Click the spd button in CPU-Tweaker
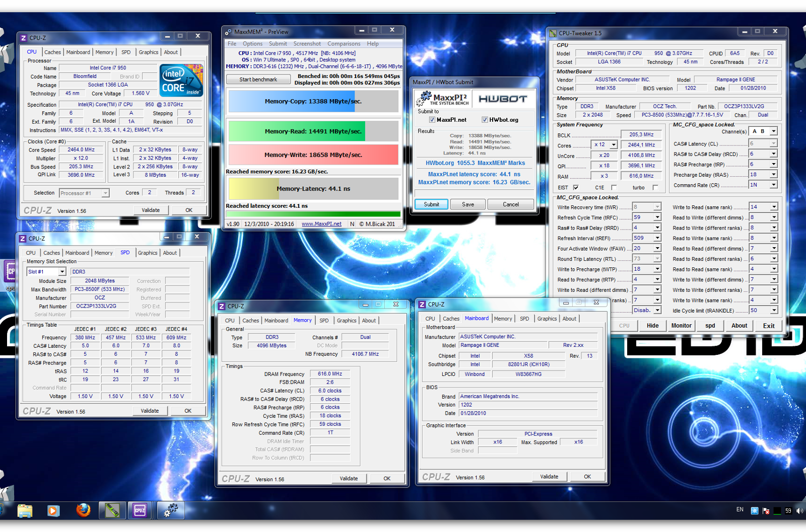The height and width of the screenshot is (532, 806). (x=710, y=326)
